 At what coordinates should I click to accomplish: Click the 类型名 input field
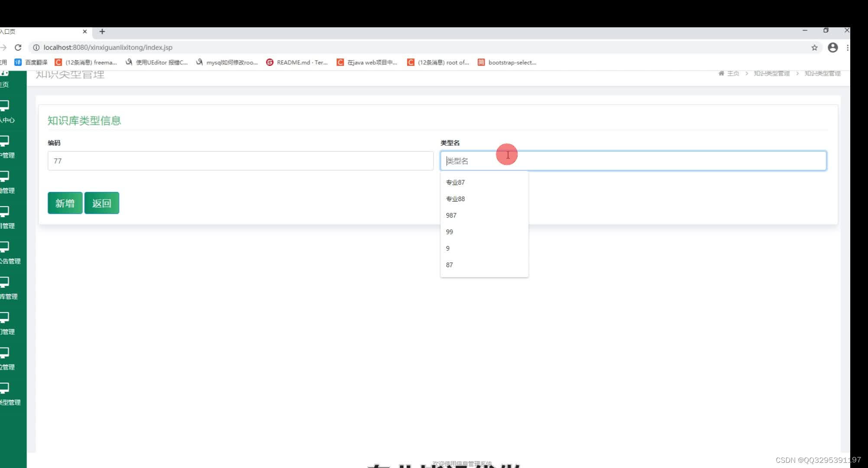pos(633,161)
